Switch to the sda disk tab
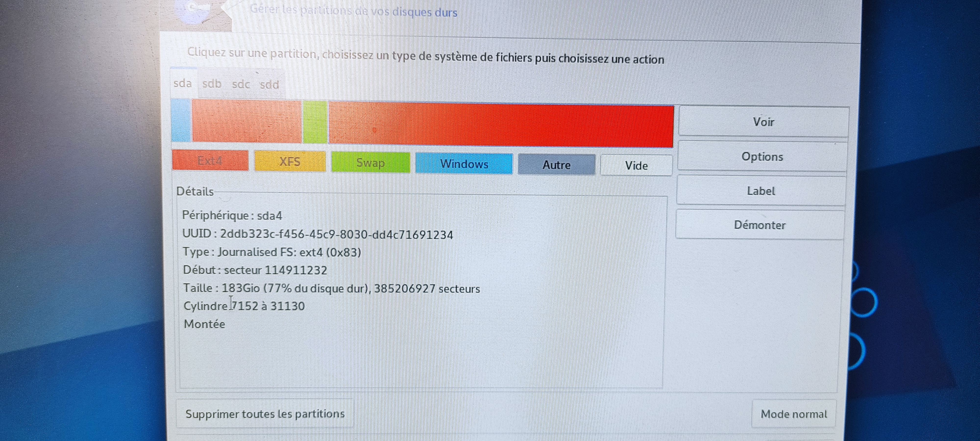 [183, 83]
